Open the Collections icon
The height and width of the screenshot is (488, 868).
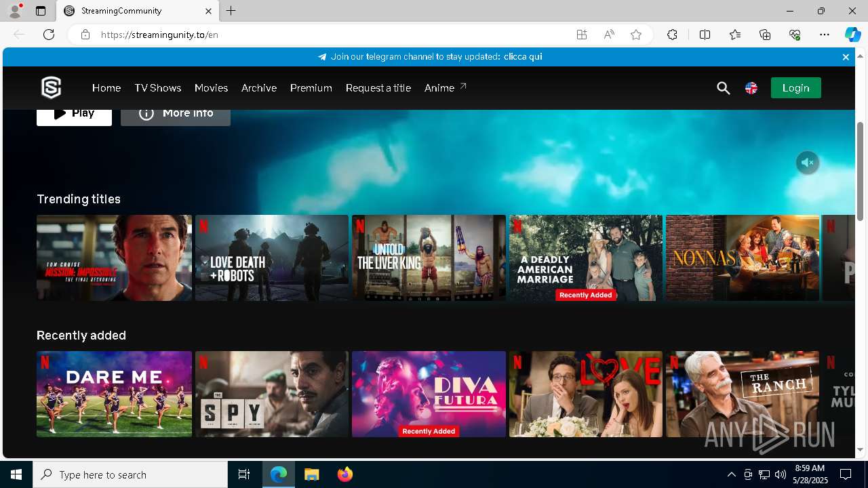click(765, 35)
